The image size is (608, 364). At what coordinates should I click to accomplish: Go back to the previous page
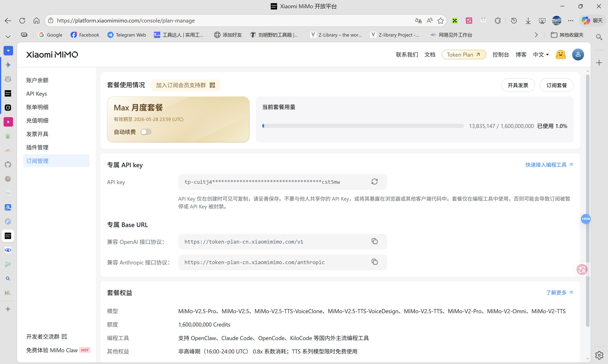8,21
